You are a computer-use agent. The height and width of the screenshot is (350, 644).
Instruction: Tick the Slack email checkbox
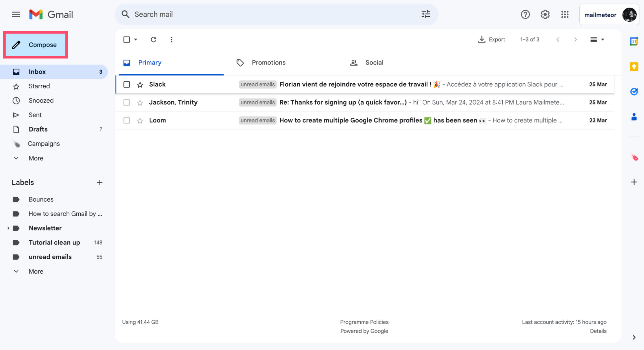coord(126,84)
